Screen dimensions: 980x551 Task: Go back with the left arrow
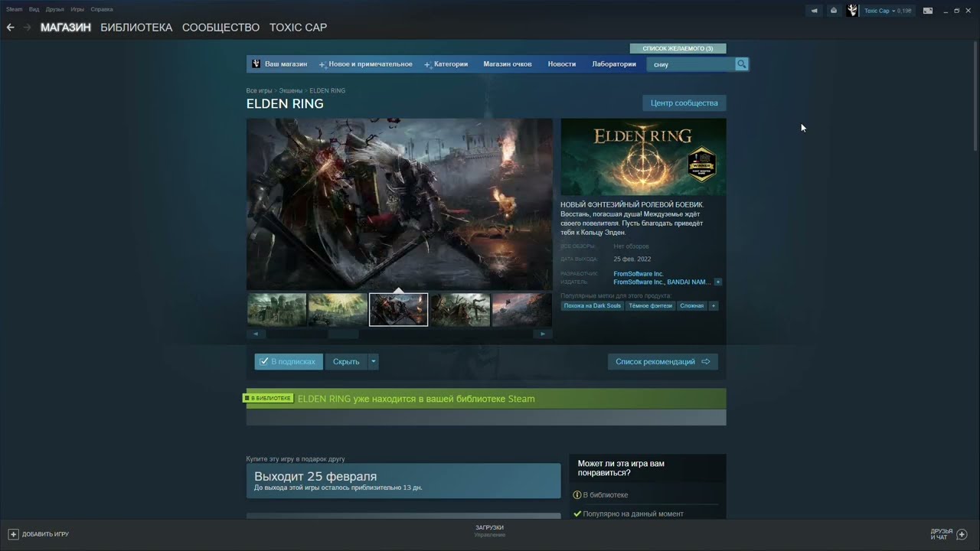coord(10,27)
